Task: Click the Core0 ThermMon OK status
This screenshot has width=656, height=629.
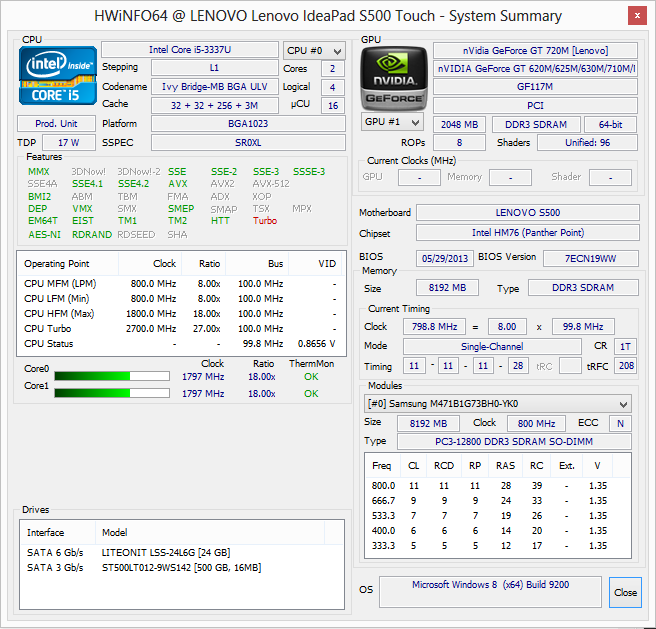Action: pyautogui.click(x=311, y=377)
